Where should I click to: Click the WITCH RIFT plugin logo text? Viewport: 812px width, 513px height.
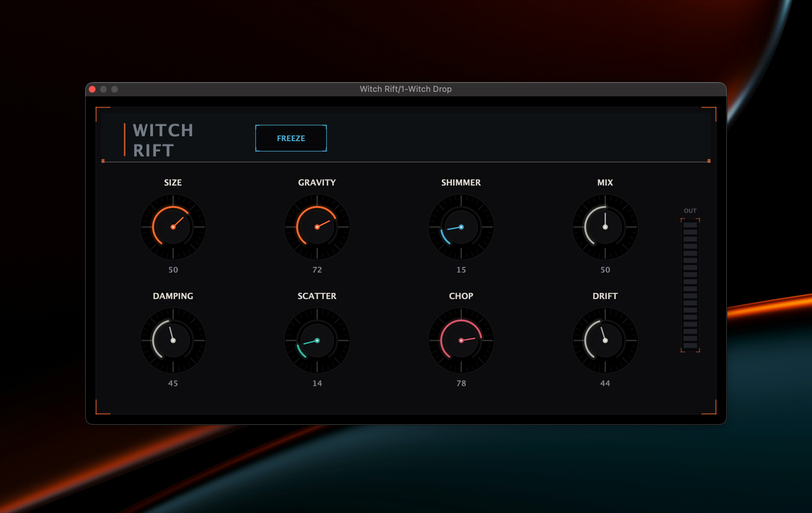pos(163,140)
